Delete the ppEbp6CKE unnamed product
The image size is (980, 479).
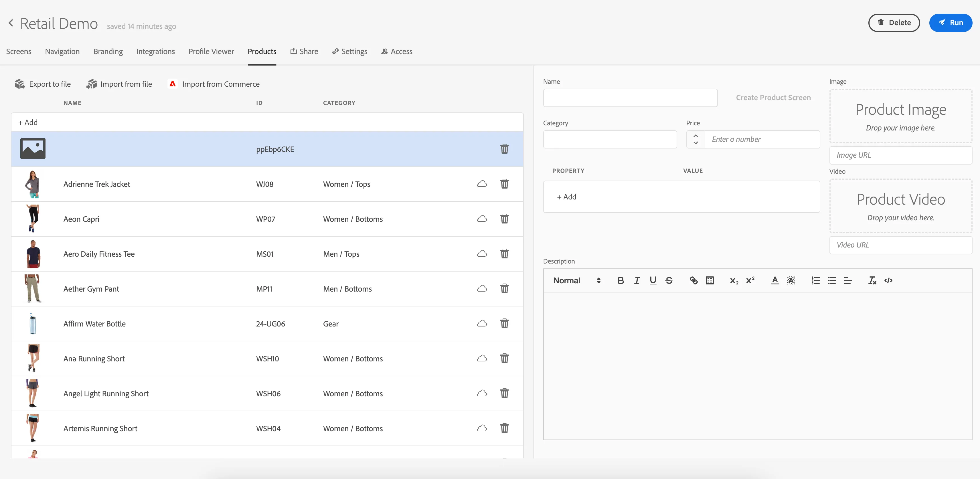[505, 149]
